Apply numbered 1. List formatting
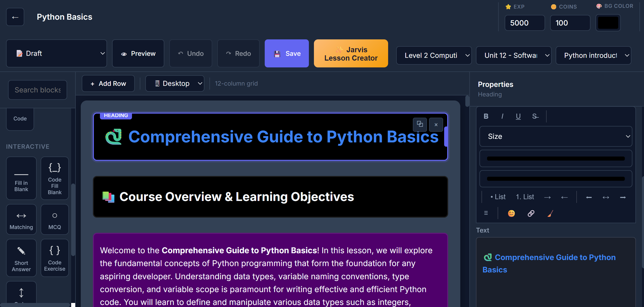The height and width of the screenshot is (307, 644). [x=525, y=197]
